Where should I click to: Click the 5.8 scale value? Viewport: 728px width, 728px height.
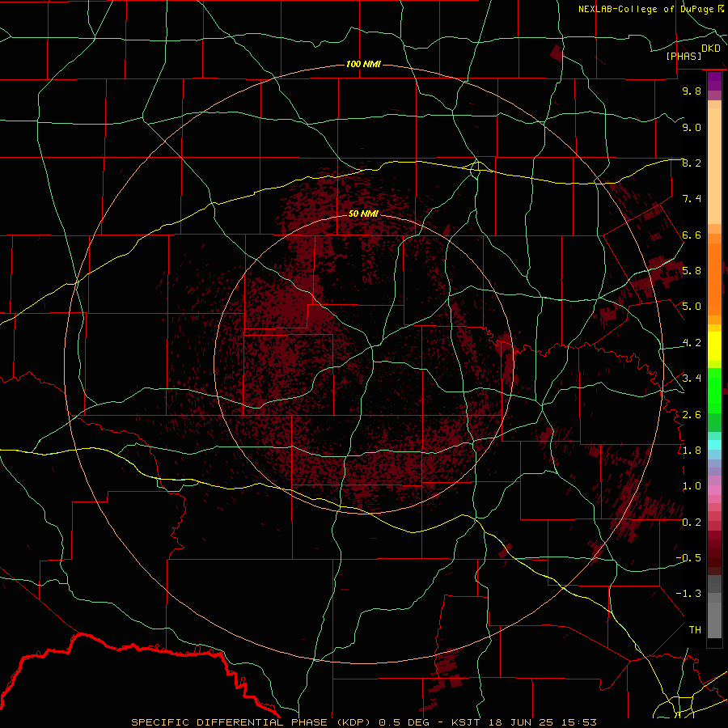pos(692,271)
